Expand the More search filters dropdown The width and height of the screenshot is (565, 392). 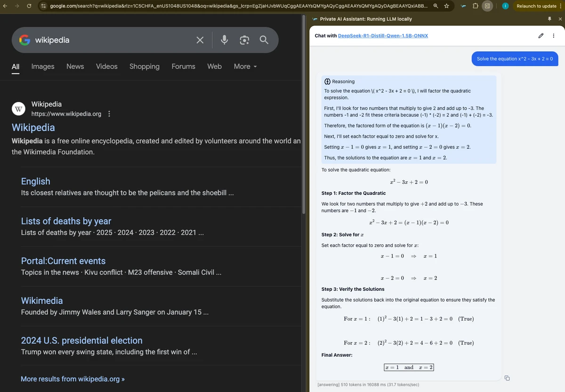(245, 66)
